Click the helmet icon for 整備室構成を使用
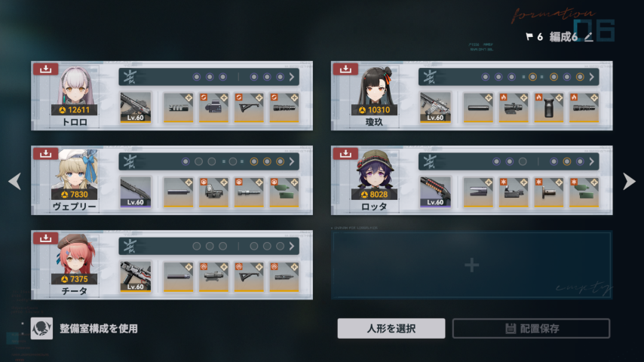Viewport: 644px width, 362px height. [41, 328]
